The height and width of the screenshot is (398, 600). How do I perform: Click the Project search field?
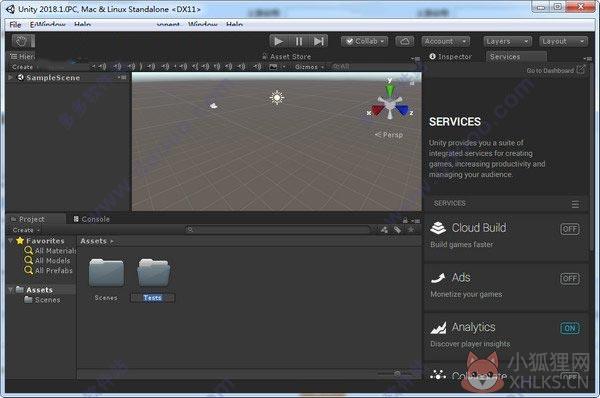coord(278,230)
